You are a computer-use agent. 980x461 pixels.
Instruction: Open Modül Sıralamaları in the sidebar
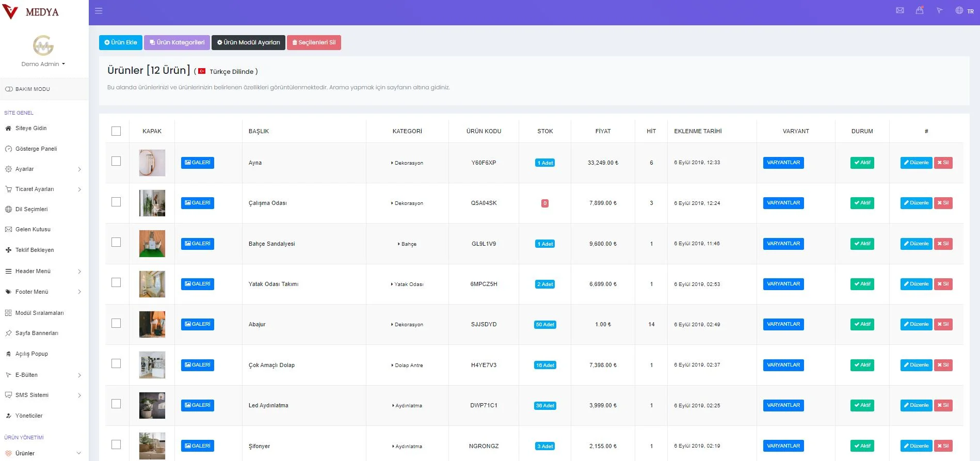tap(39, 313)
